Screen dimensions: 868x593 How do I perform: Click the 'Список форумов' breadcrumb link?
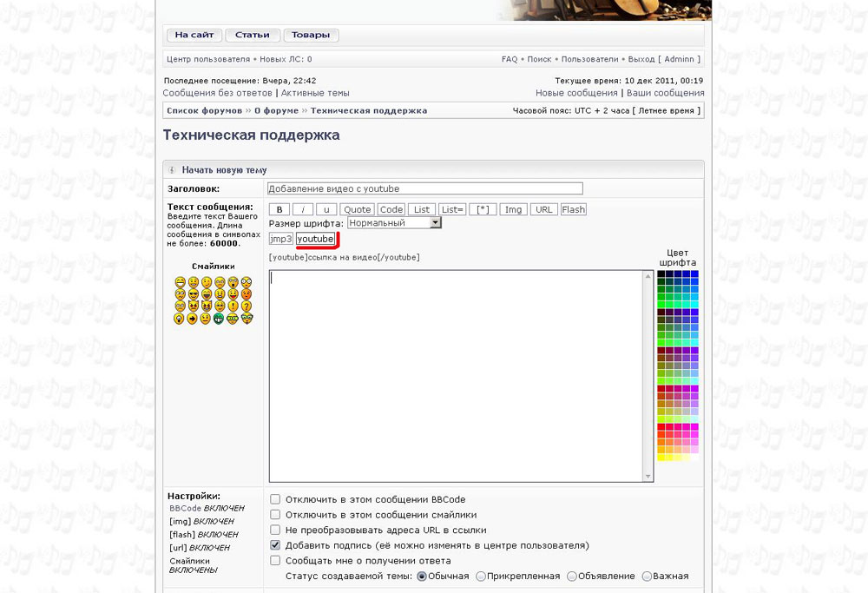[x=204, y=111]
